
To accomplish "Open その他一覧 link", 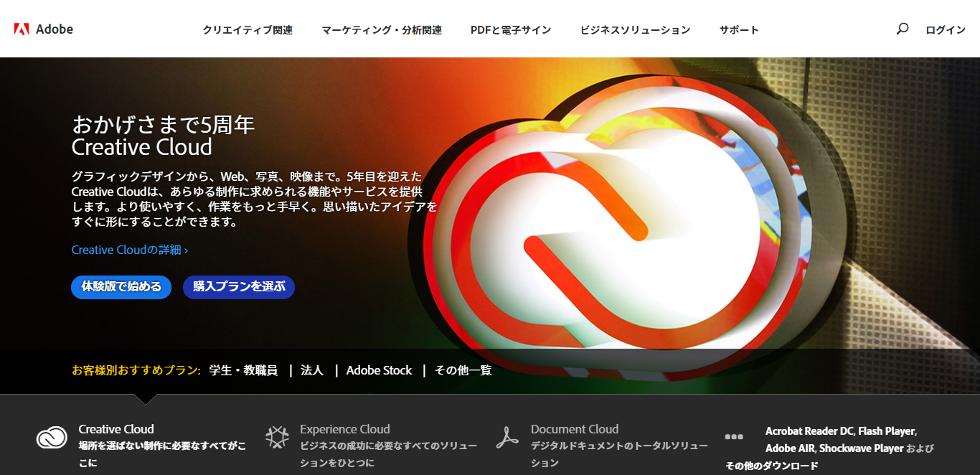I will click(463, 370).
